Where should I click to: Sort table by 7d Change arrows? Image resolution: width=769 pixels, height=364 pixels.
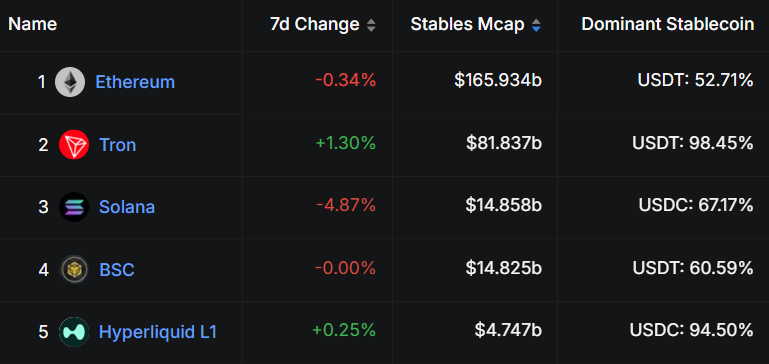click(x=371, y=25)
